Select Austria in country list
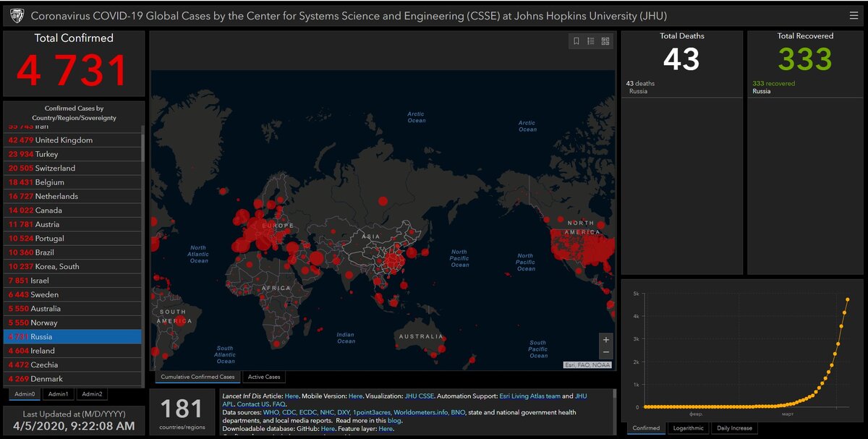The height and width of the screenshot is (439, 868). 72,224
